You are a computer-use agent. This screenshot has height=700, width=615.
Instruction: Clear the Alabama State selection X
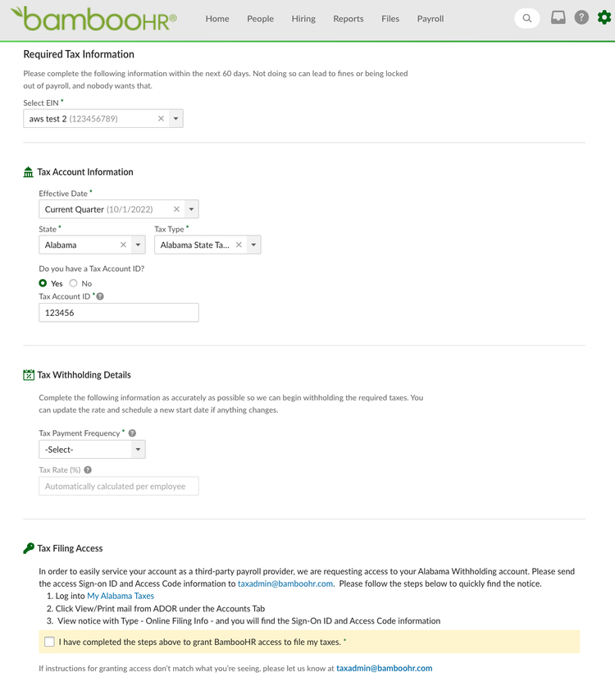point(124,245)
